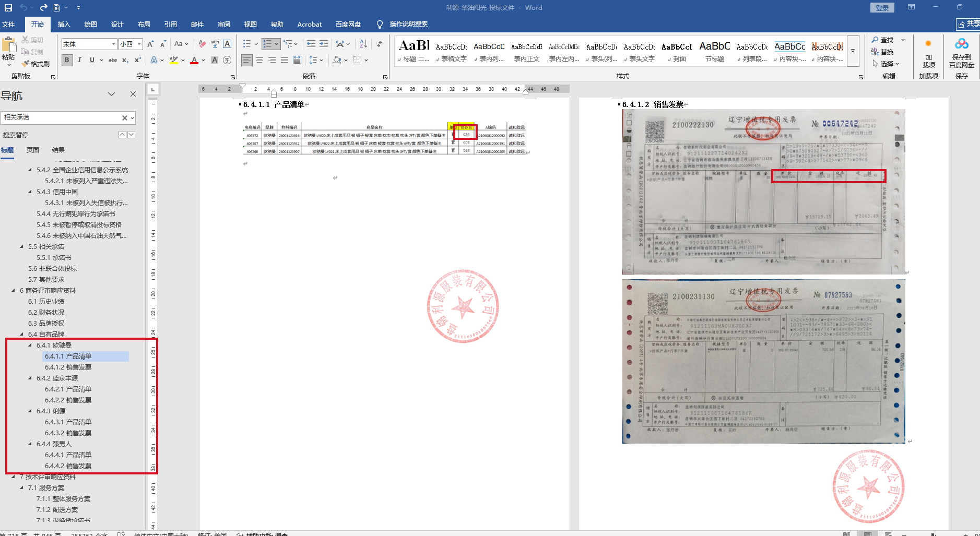Open the 插入 (Insert) ribbon tab
980x536 pixels.
[x=64, y=25]
